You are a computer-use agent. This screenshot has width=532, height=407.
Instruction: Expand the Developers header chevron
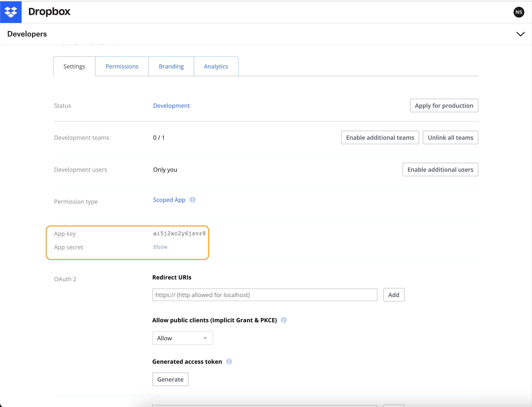point(520,34)
